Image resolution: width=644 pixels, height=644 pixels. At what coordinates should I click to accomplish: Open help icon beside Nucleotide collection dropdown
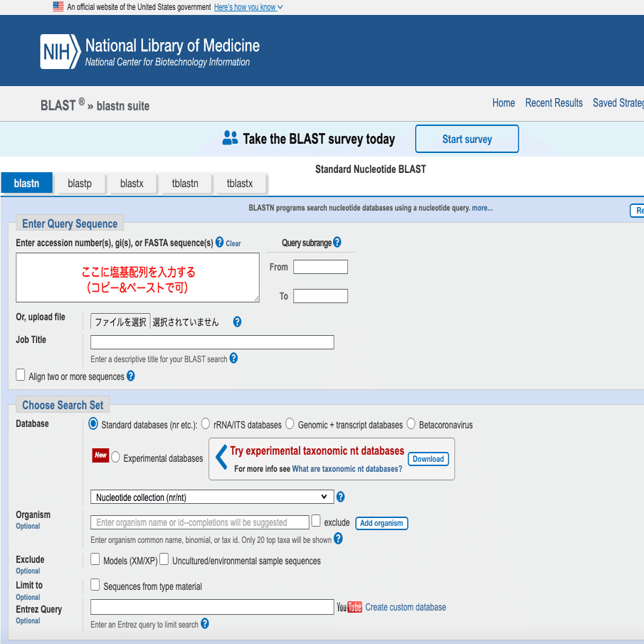[340, 497]
